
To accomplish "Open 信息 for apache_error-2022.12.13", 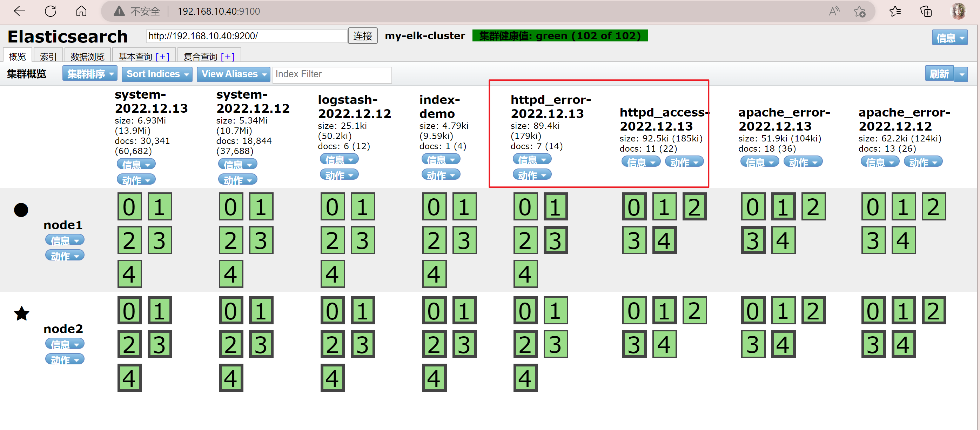I will [760, 162].
